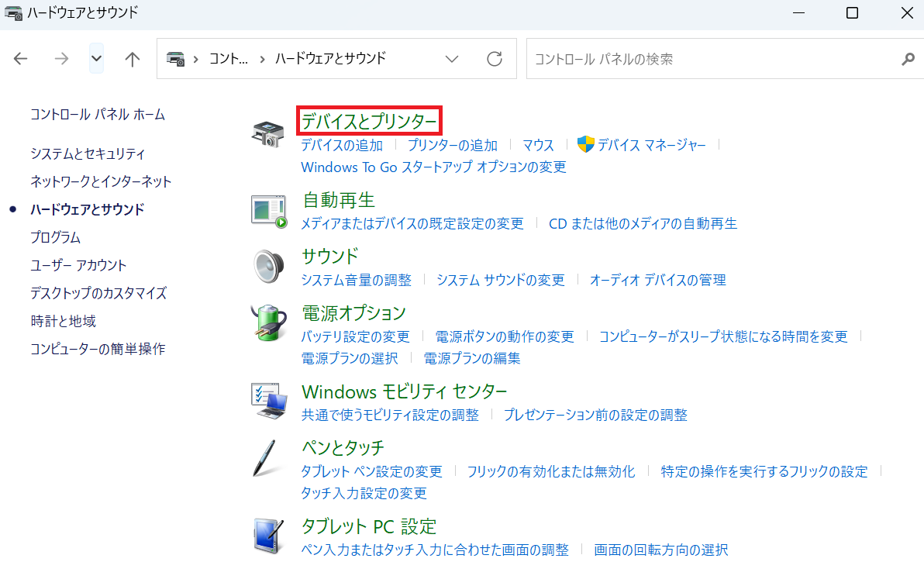Open Windows モビリティ センター heading link
This screenshot has height=562, width=924.
(x=405, y=391)
